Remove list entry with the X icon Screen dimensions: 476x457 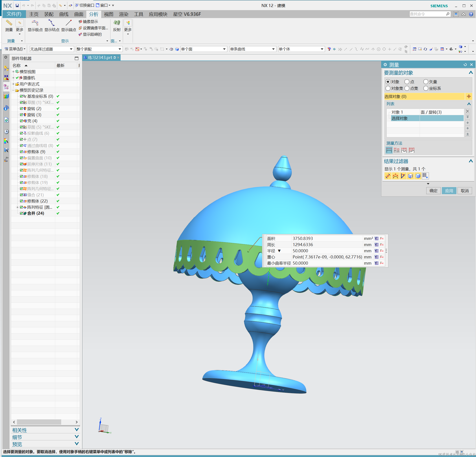coord(467,111)
